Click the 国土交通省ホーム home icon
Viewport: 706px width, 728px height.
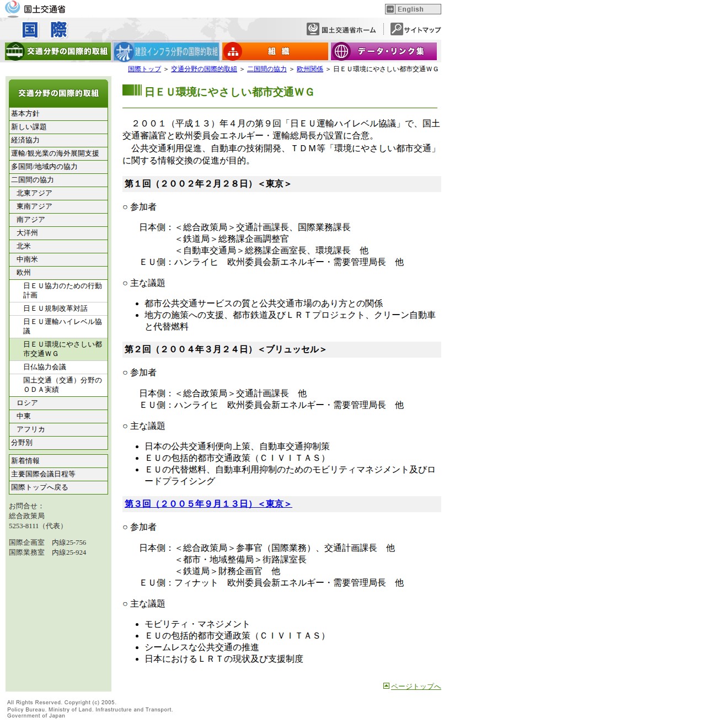point(313,29)
